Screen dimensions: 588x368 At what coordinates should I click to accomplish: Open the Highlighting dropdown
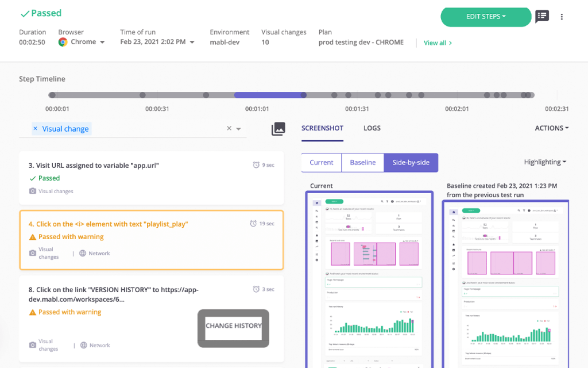click(545, 162)
